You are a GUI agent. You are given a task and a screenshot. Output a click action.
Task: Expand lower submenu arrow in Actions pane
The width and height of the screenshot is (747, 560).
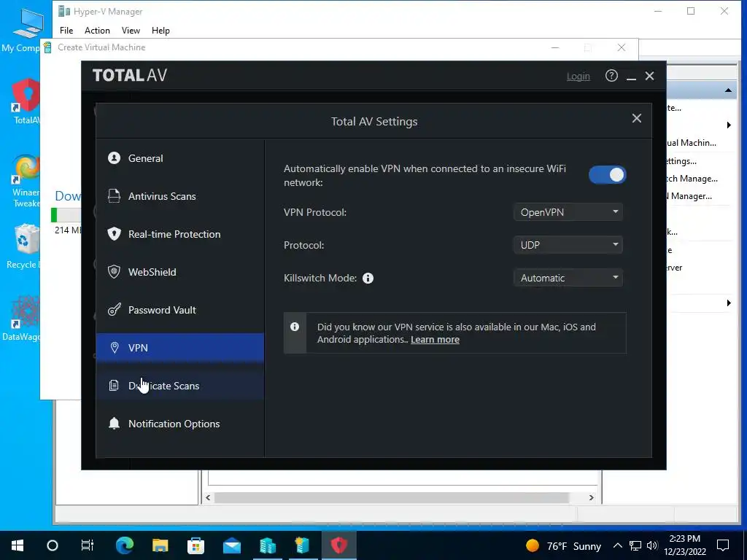[729, 303]
